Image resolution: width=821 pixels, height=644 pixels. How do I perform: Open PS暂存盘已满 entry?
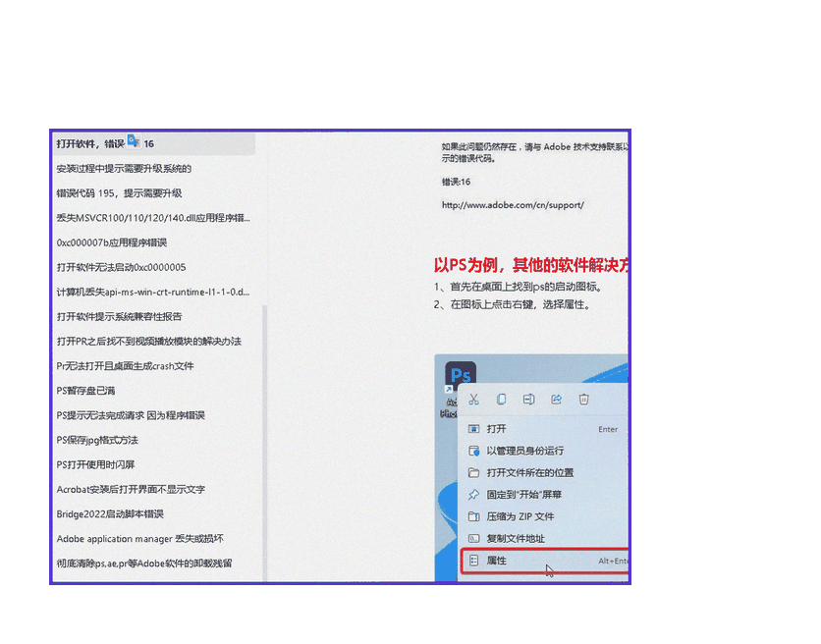(85, 391)
